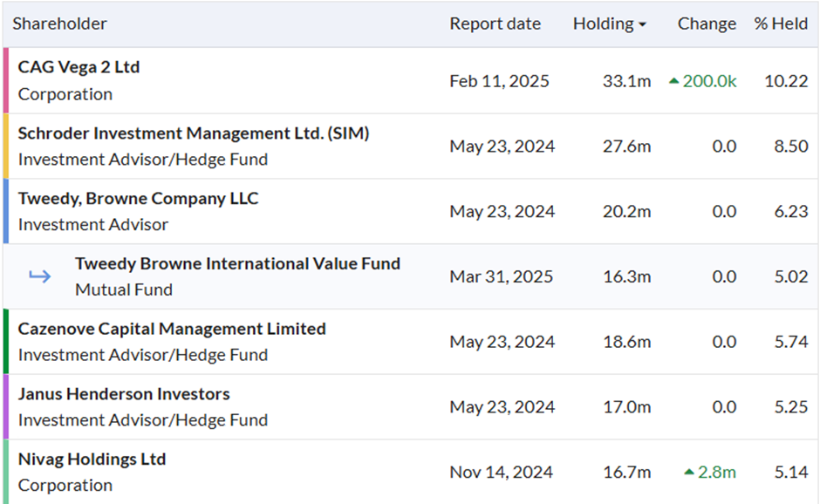This screenshot has height=504, width=820.
Task: Sort table by % Held column header
Action: click(x=781, y=24)
